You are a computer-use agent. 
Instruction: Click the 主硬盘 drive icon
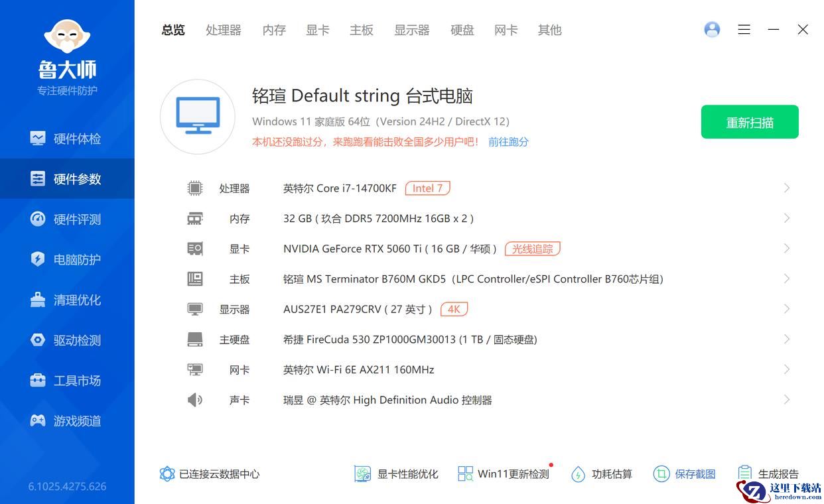point(194,340)
